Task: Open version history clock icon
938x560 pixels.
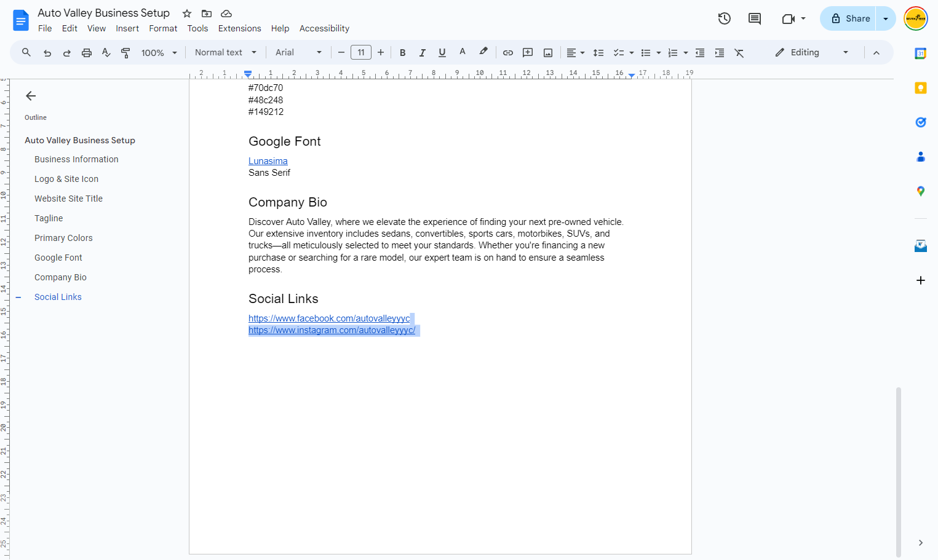Action: [x=725, y=18]
